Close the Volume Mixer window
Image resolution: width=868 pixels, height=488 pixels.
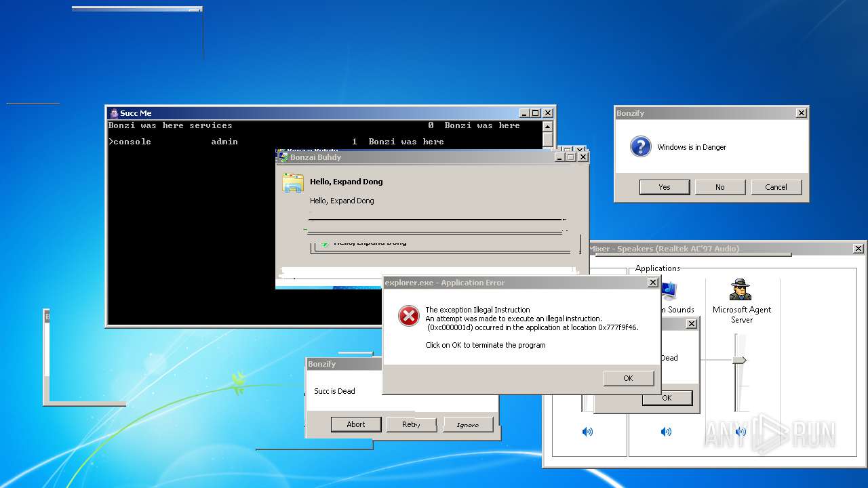pyautogui.click(x=858, y=249)
